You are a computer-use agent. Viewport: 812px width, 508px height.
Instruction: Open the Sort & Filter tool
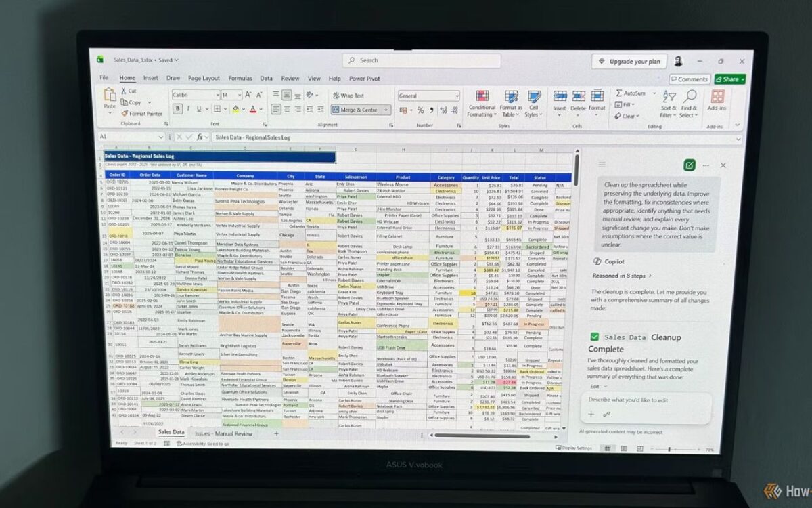tap(669, 104)
